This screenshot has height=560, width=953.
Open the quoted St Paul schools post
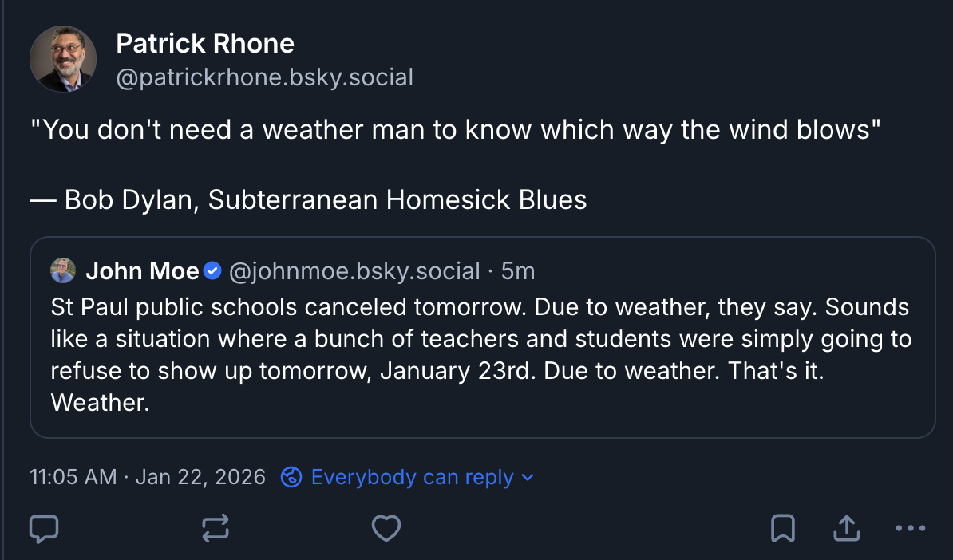479,355
